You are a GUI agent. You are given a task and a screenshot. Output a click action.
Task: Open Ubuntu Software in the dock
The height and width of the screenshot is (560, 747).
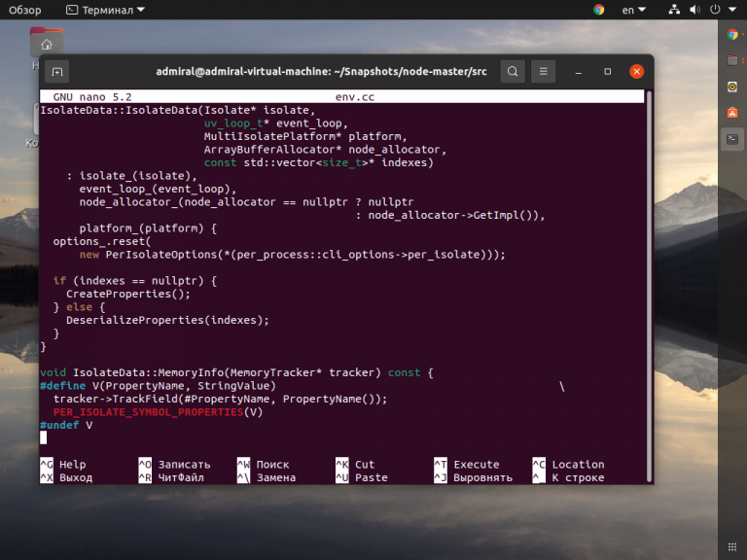(x=732, y=113)
